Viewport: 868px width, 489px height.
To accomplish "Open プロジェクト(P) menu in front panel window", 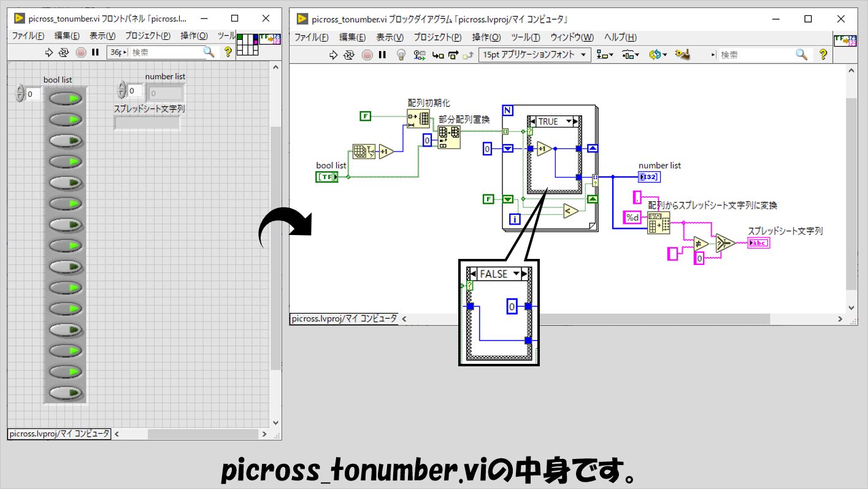I will [148, 36].
